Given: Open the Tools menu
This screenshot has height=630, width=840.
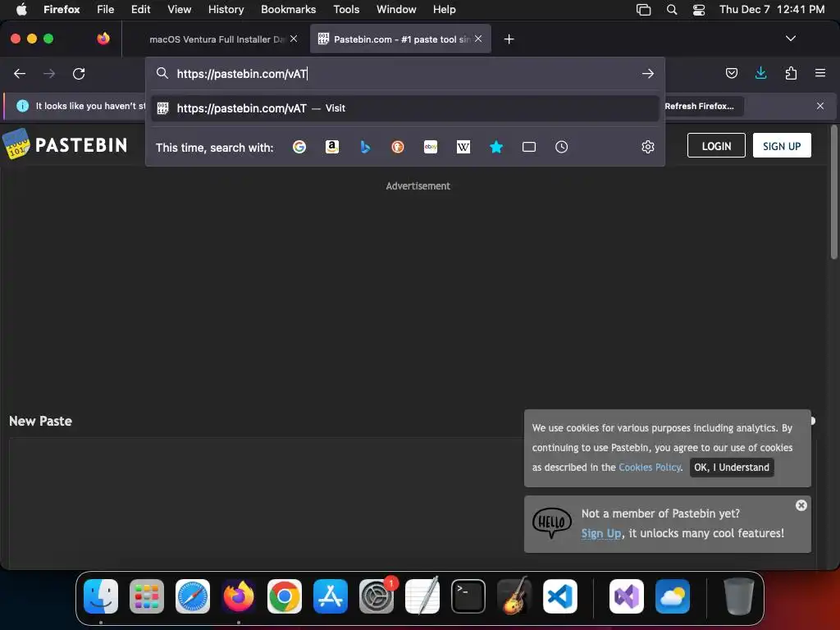Looking at the screenshot, I should 346,9.
